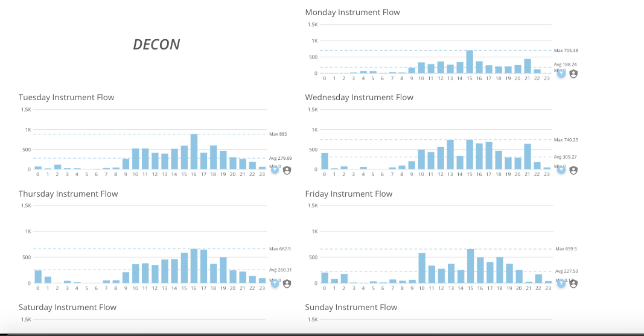Click the Tuesday Instrument Flow title
This screenshot has height=336, width=644.
[x=66, y=97]
